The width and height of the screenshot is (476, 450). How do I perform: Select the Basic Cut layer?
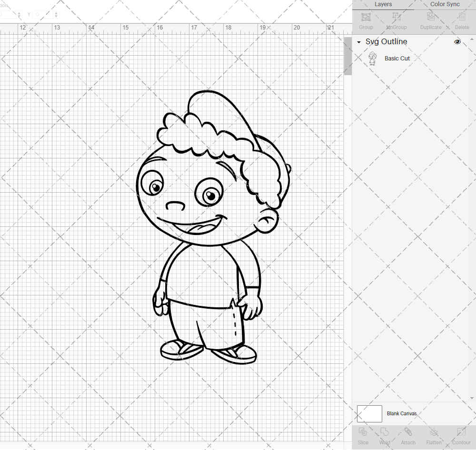397,58
